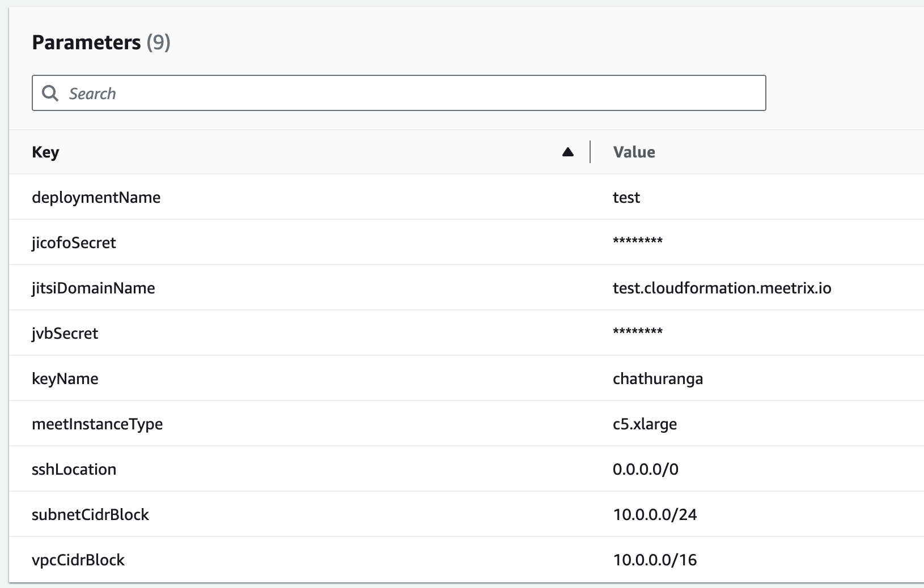Select the c5.xlarge instance value

coord(645,424)
